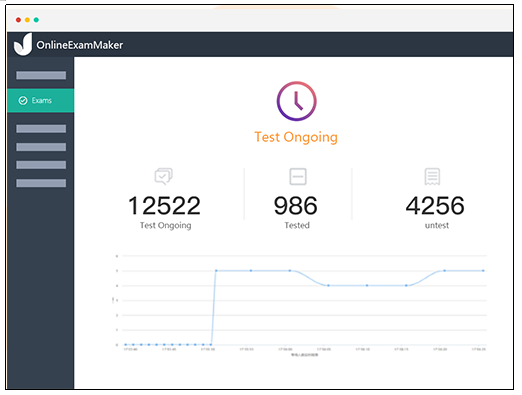
Task: Select the 4256 count value
Action: click(435, 206)
